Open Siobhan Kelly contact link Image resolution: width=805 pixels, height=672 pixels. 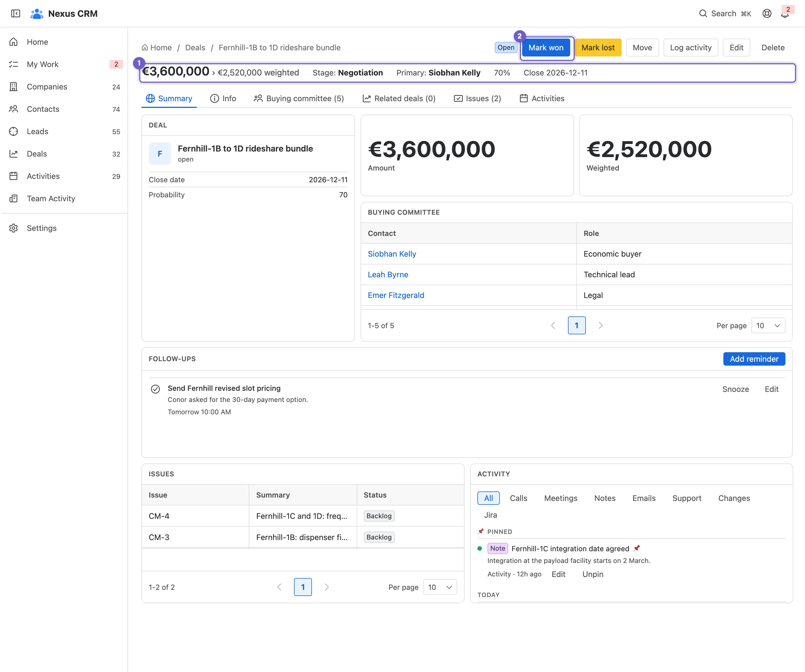pos(392,254)
